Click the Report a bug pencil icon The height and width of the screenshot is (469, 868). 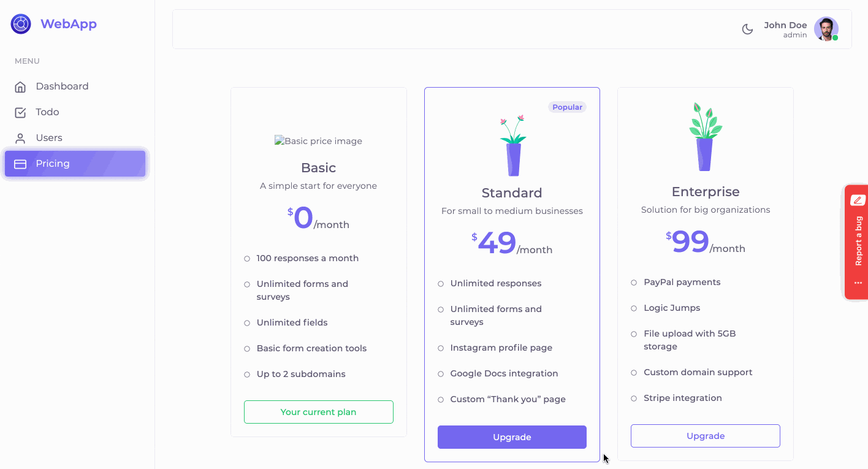tap(857, 200)
